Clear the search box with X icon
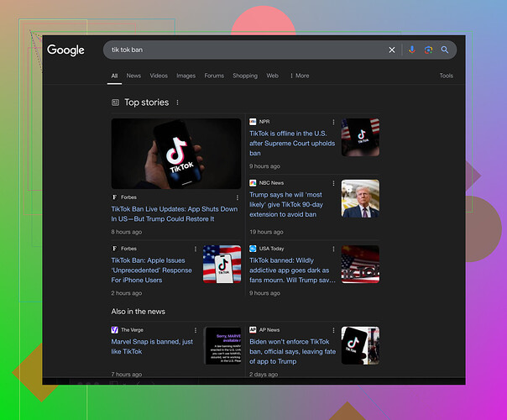The image size is (507, 420). 391,50
